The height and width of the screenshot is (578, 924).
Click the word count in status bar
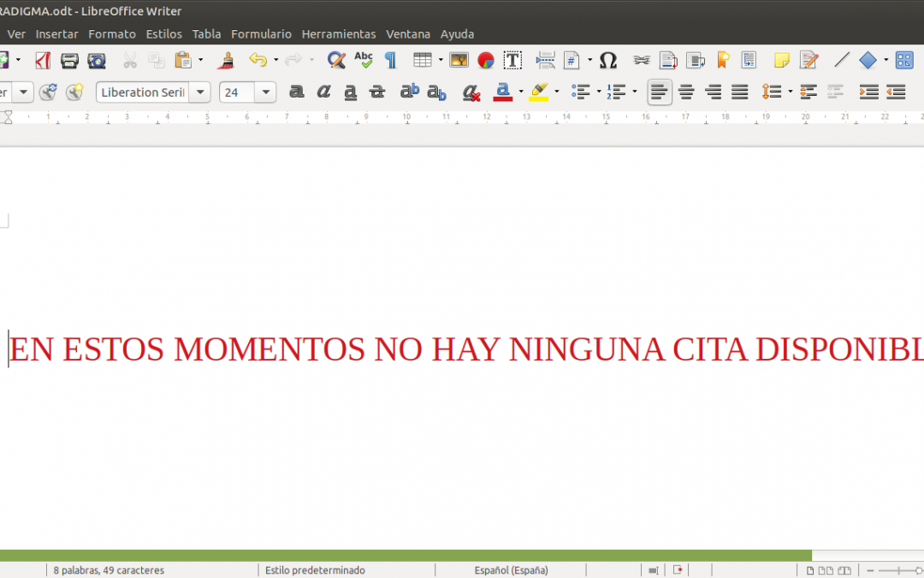pos(109,569)
